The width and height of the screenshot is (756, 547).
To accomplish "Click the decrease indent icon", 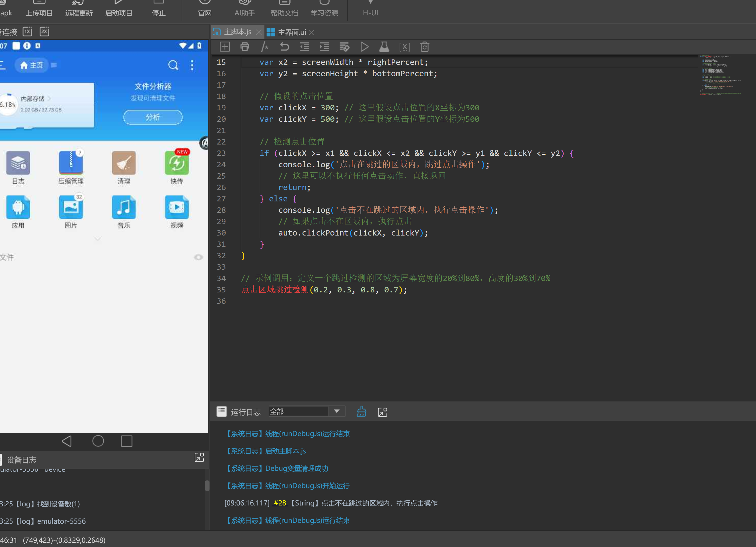I will (x=304, y=47).
